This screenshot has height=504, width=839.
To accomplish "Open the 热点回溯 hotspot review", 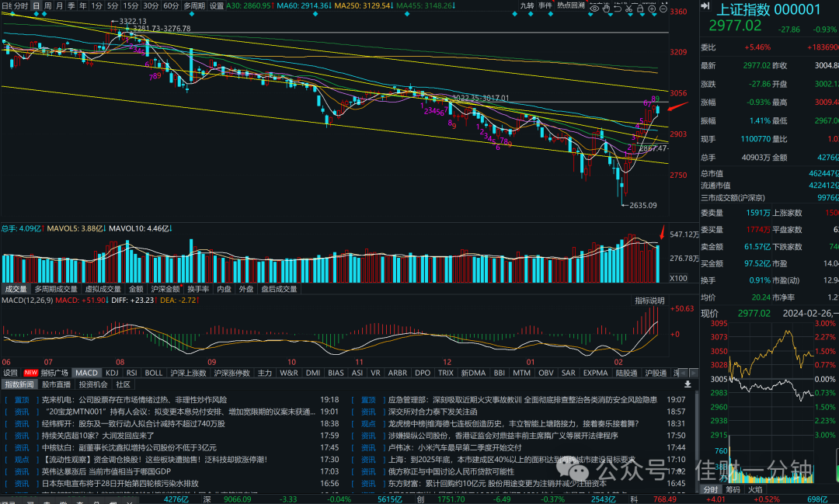I will [571, 5].
